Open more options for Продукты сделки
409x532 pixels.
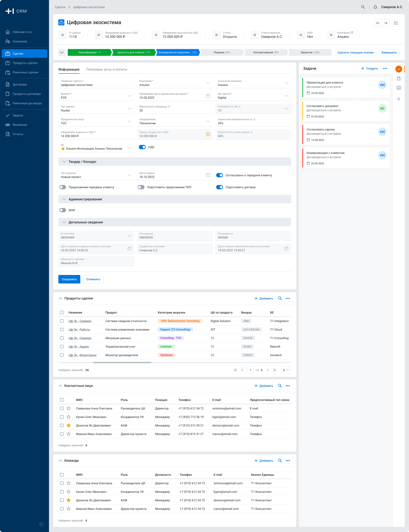tap(288, 298)
